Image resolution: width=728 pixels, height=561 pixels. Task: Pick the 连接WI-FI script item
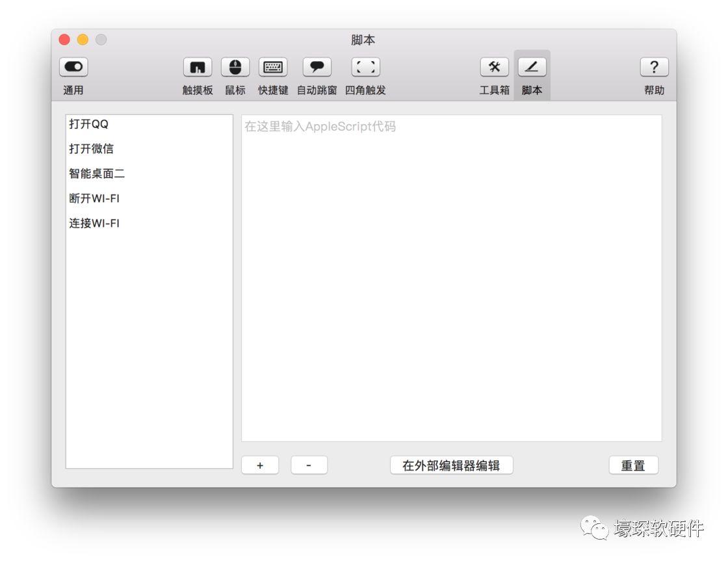[94, 223]
